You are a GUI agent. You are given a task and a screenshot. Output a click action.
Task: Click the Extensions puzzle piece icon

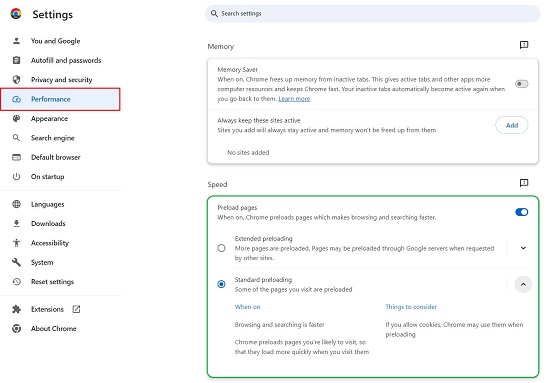tap(16, 309)
